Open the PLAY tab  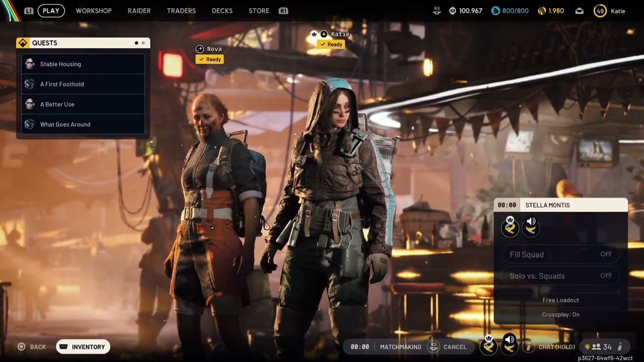click(51, 11)
